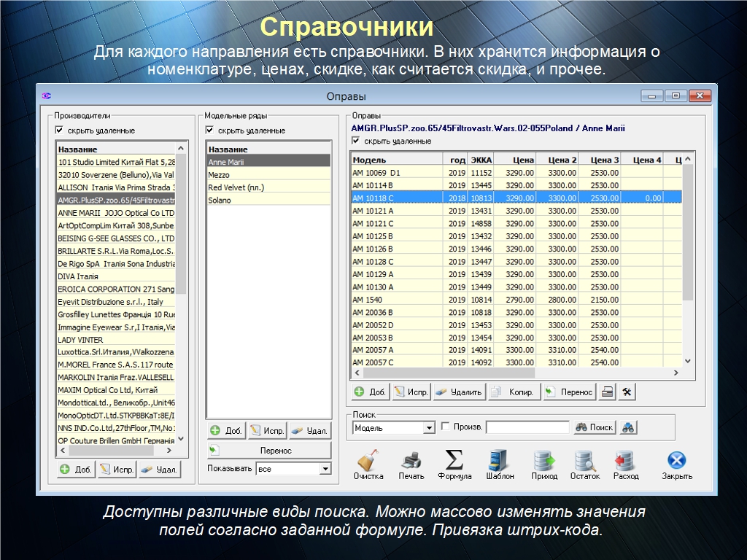This screenshot has width=747, height=560.
Task: Click the Расход database icon
Action: coord(625,461)
